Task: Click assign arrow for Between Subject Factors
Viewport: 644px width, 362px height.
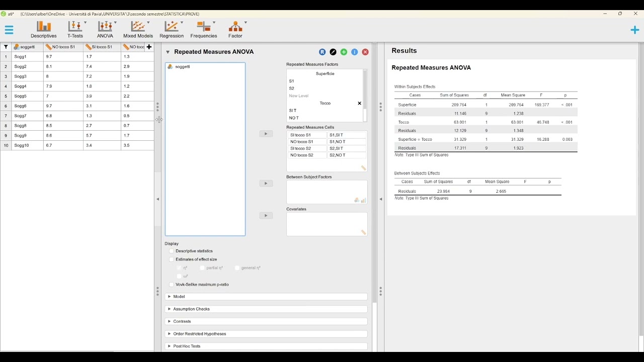Action: coord(266,183)
